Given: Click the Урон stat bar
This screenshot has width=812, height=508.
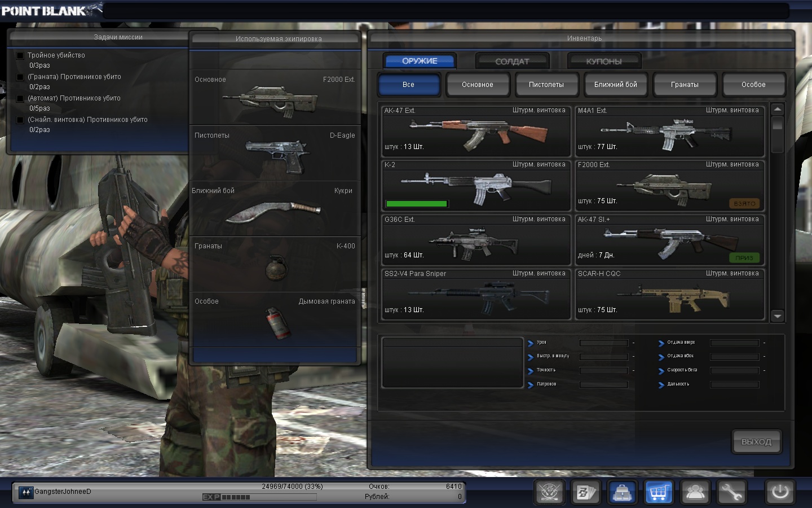Looking at the screenshot, I should click(x=604, y=343).
